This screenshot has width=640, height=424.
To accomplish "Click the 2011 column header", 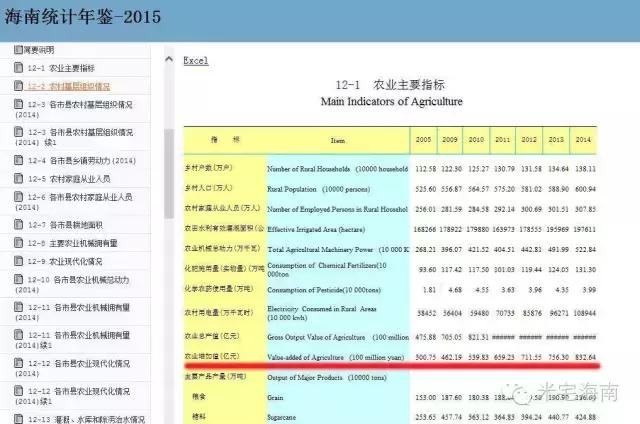I will [x=502, y=140].
